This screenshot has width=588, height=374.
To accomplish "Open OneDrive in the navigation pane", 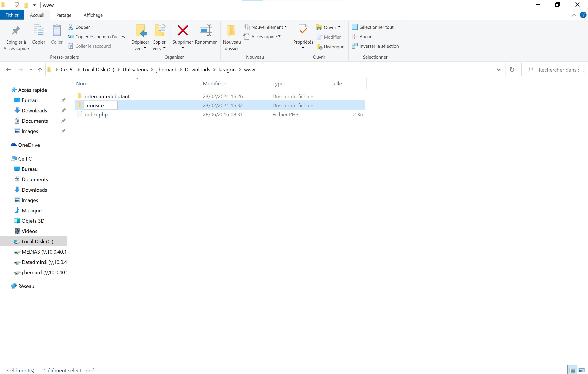I will [x=29, y=145].
